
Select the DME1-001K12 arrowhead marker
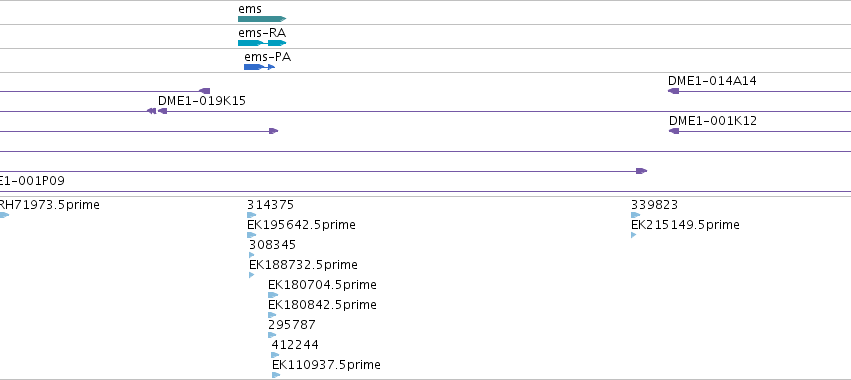[674, 131]
